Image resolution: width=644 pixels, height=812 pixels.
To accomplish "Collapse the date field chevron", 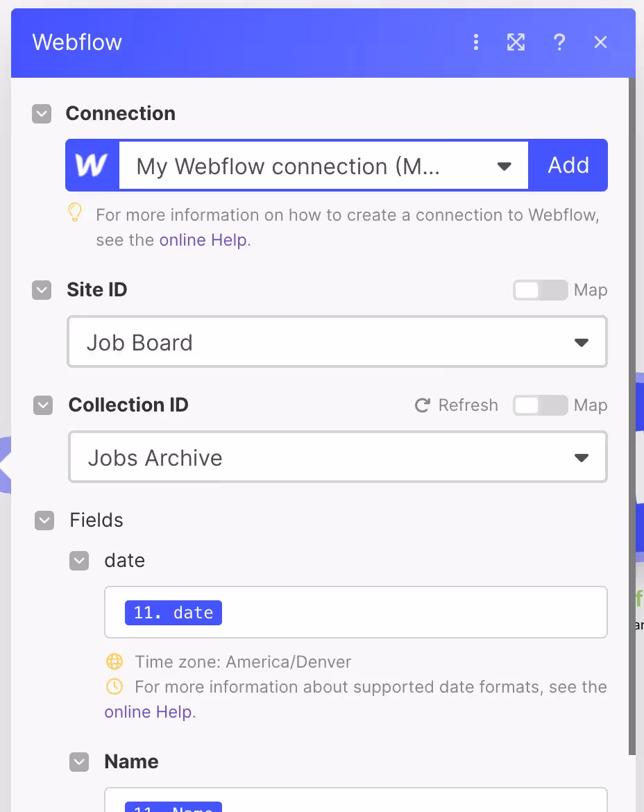I will point(79,560).
